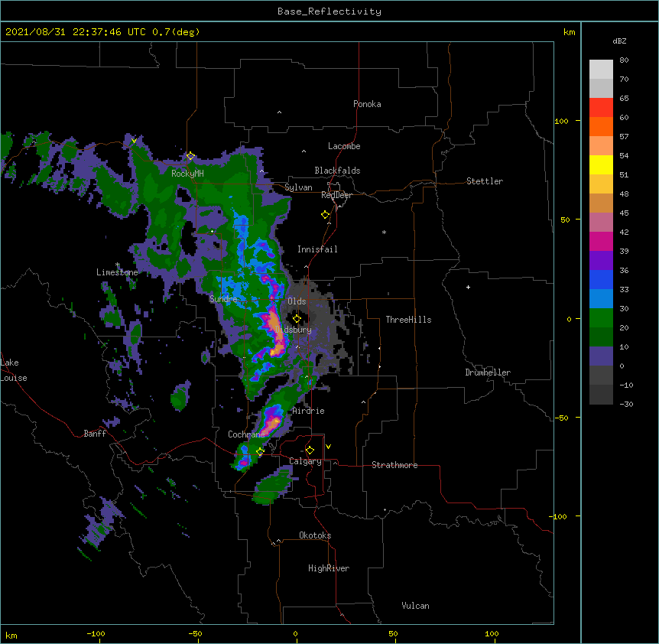Click the RedDeer city label
This screenshot has height=644, width=659.
click(x=336, y=195)
